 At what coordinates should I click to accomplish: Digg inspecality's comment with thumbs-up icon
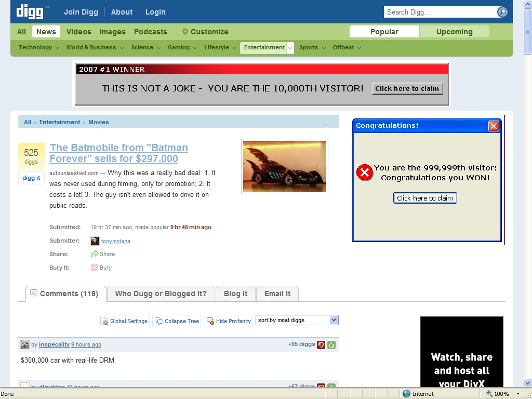[x=331, y=345]
